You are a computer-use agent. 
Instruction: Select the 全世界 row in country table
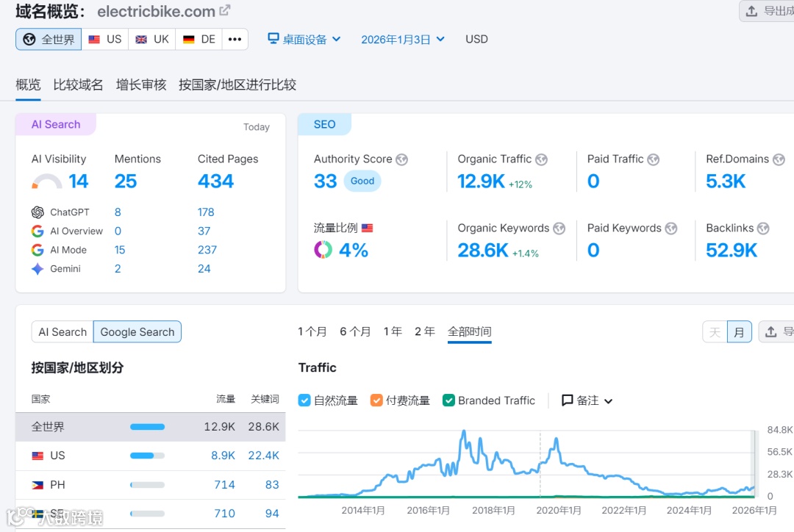[x=151, y=427]
